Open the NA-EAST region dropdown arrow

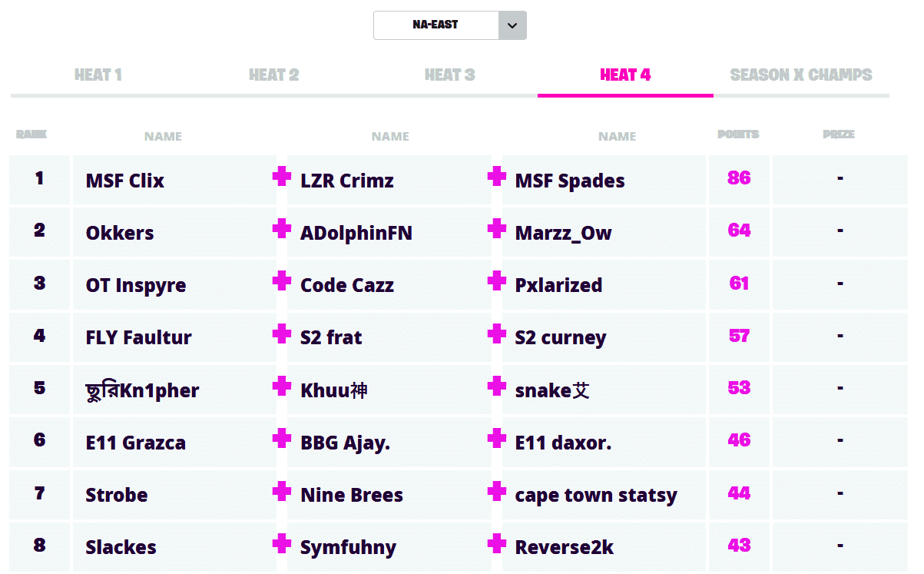(x=512, y=25)
